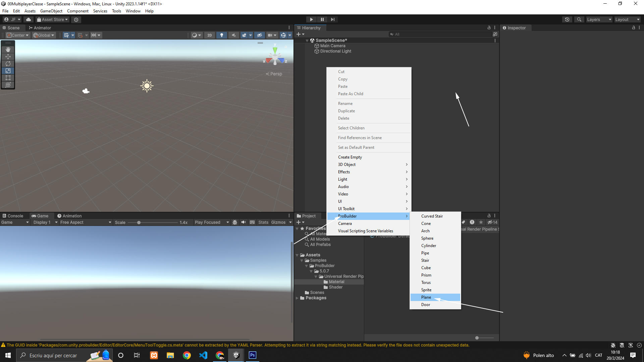644x362 pixels.
Task: Click the cloud services icon
Action: coord(29,19)
